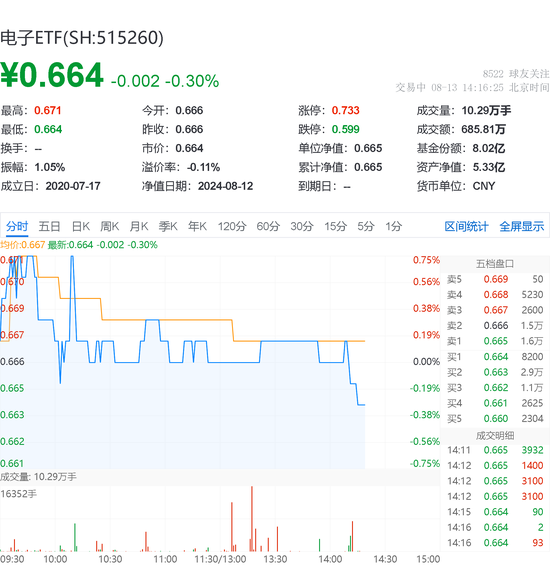
Task: Select the 卖5 order row at 0.669
Action: click(x=495, y=279)
